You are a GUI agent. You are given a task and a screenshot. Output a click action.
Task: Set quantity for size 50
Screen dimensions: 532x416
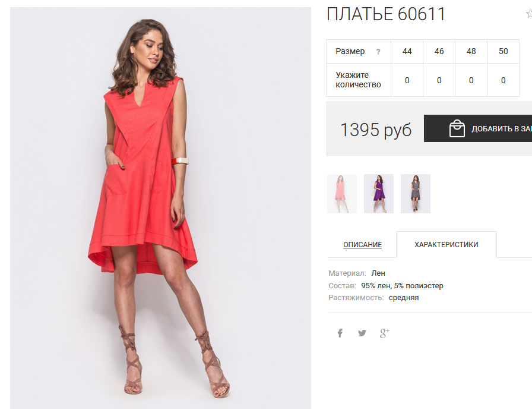pyautogui.click(x=503, y=80)
